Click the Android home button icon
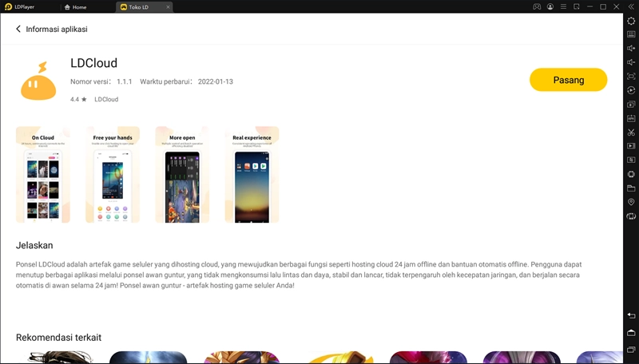Image resolution: width=639 pixels, height=364 pixels. coord(631,333)
